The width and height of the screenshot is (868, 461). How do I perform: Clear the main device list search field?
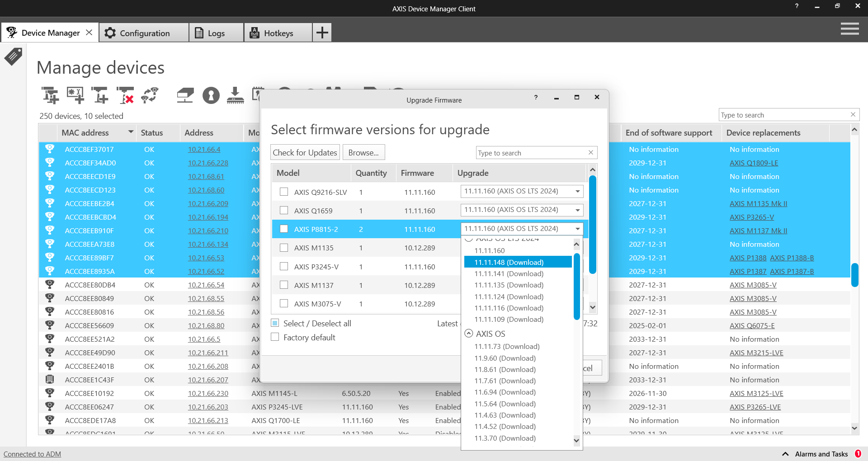[x=853, y=114]
